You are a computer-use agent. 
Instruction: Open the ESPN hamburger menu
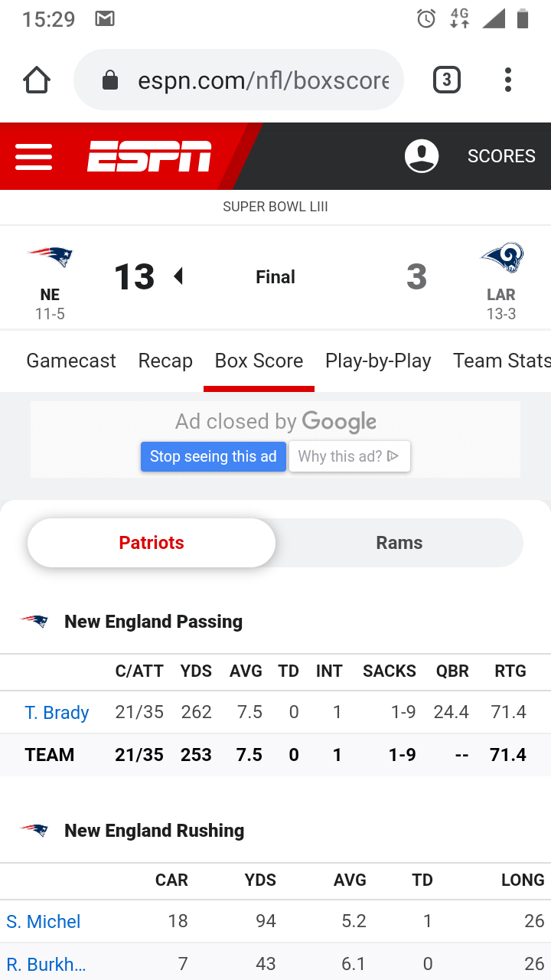coord(34,156)
